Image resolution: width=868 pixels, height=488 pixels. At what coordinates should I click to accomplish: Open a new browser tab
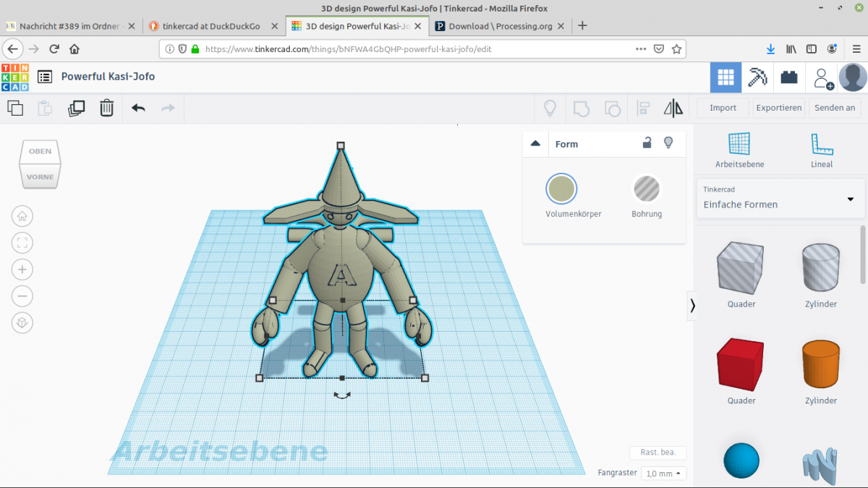click(582, 26)
